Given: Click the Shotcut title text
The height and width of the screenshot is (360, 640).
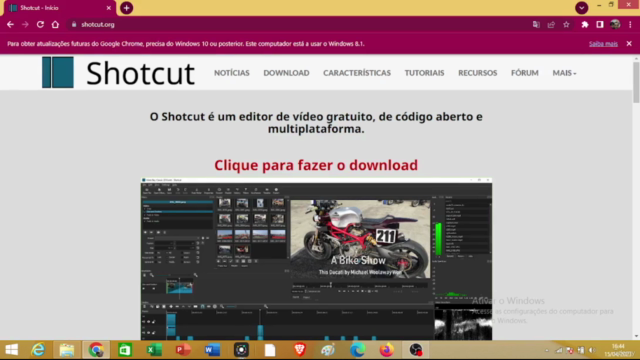Looking at the screenshot, I should tap(140, 73).
